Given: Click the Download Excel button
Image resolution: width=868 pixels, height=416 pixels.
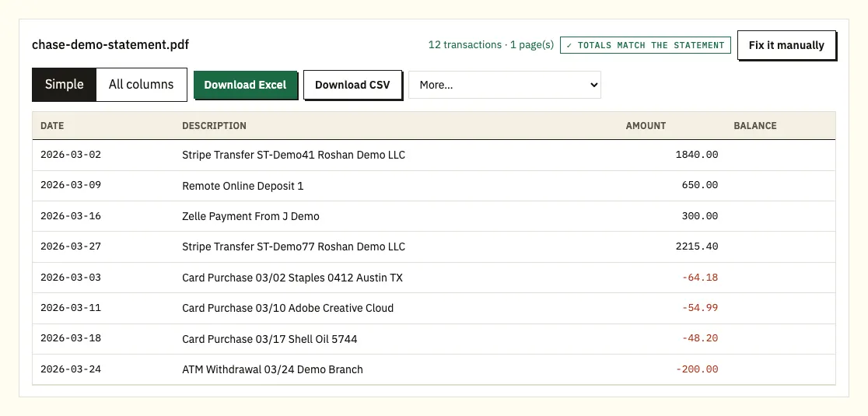Looking at the screenshot, I should tap(245, 86).
